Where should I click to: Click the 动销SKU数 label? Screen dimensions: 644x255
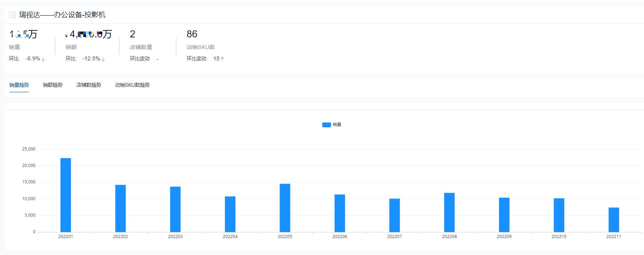(x=201, y=47)
